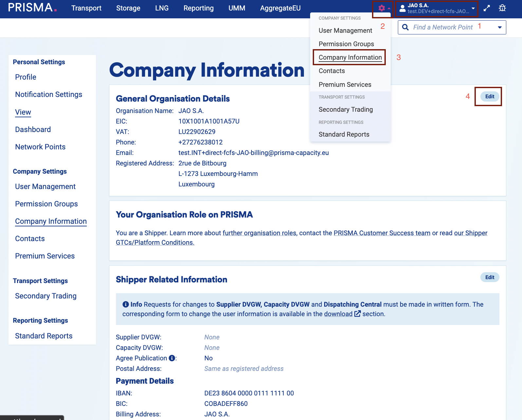
Task: Open User Management in the sidebar
Action: tap(45, 186)
